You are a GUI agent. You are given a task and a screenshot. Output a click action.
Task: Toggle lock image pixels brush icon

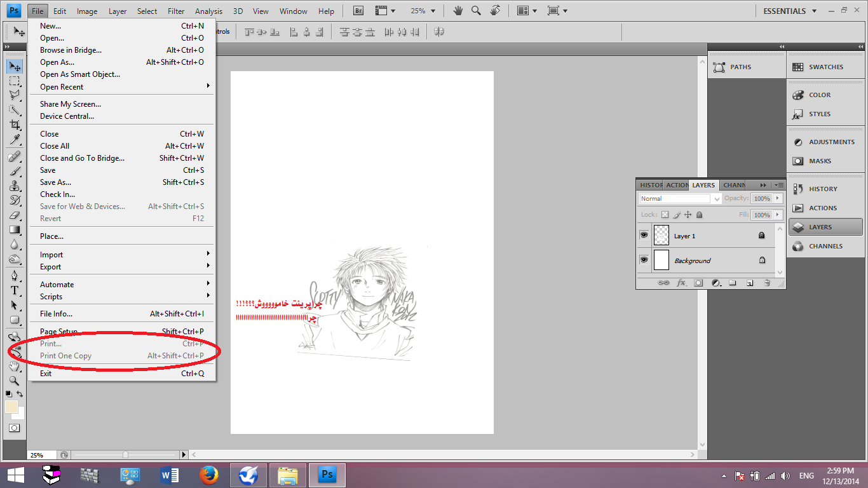tap(677, 215)
